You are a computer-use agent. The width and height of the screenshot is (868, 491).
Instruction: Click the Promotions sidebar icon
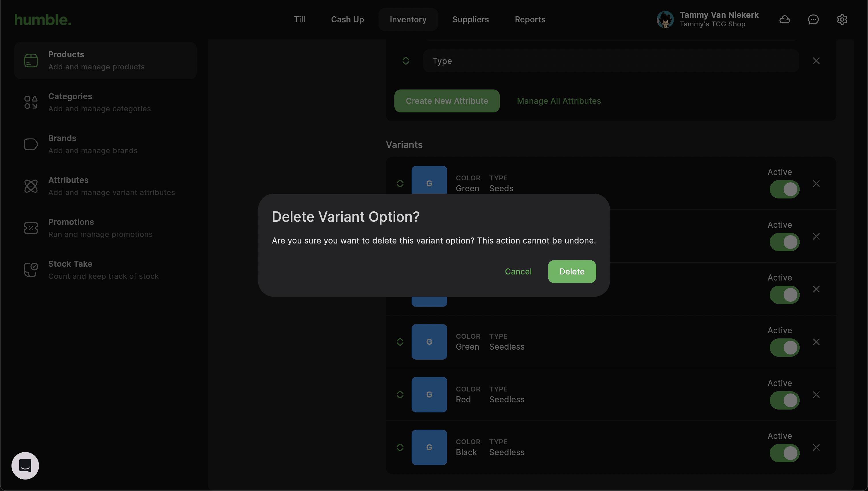pyautogui.click(x=31, y=228)
